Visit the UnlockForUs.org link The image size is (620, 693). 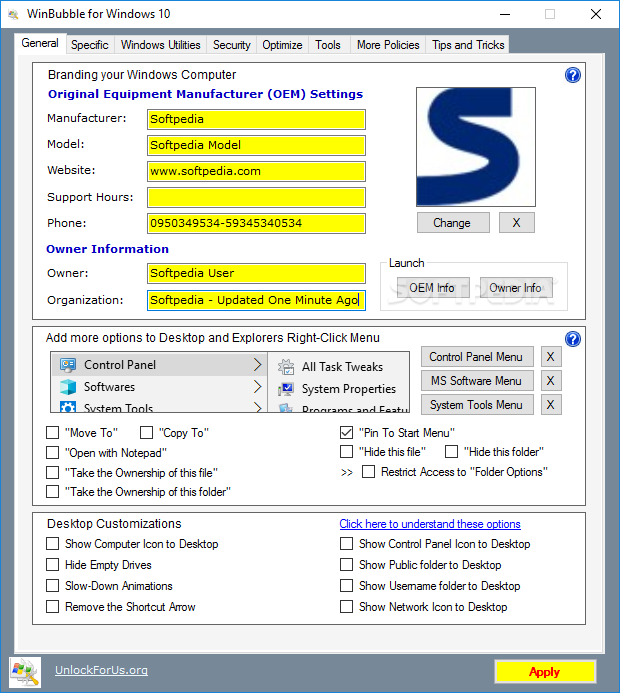point(101,670)
